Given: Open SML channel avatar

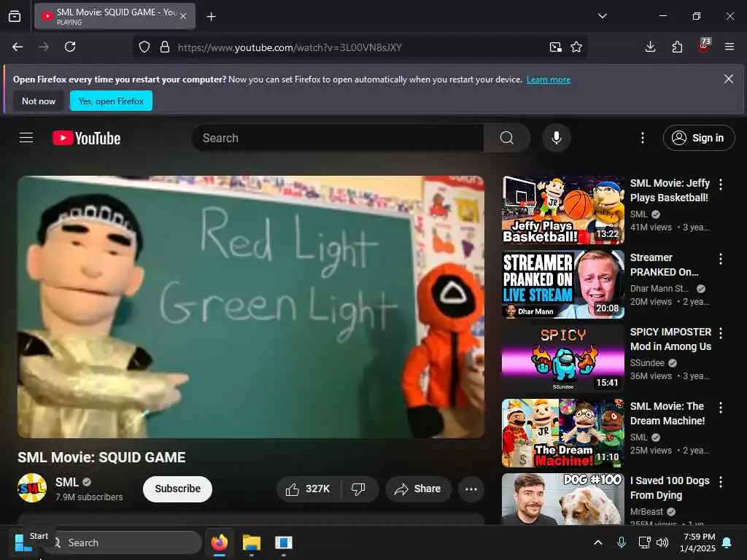Looking at the screenshot, I should pos(32,488).
